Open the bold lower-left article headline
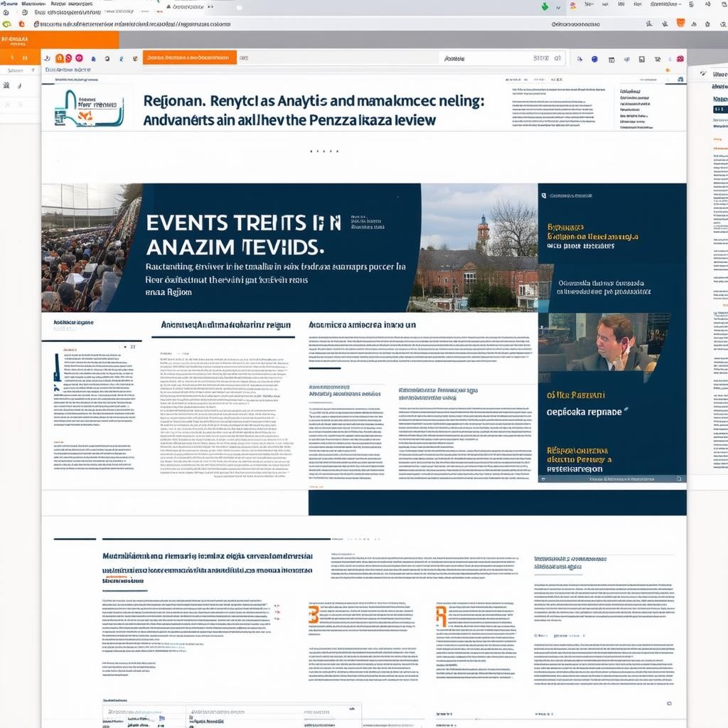 (x=208, y=564)
